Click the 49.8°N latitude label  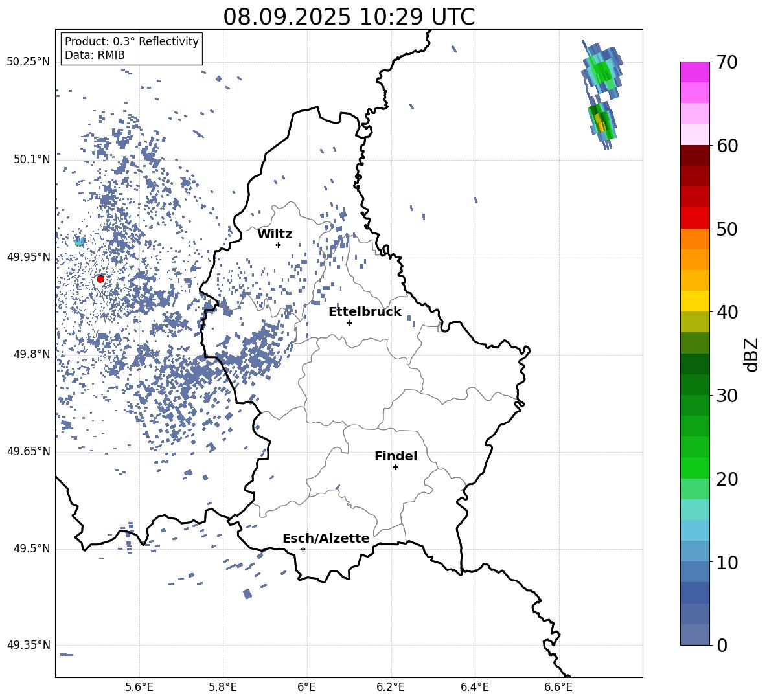tap(32, 354)
